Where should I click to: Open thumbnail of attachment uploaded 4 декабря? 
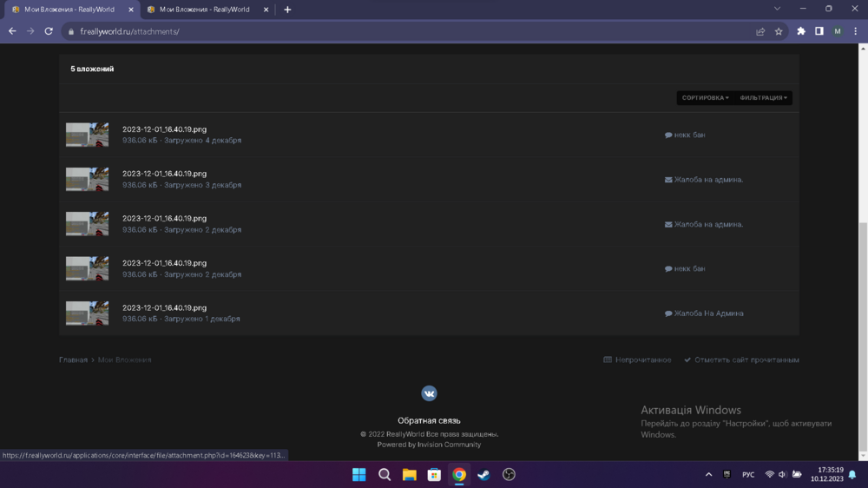coord(87,135)
